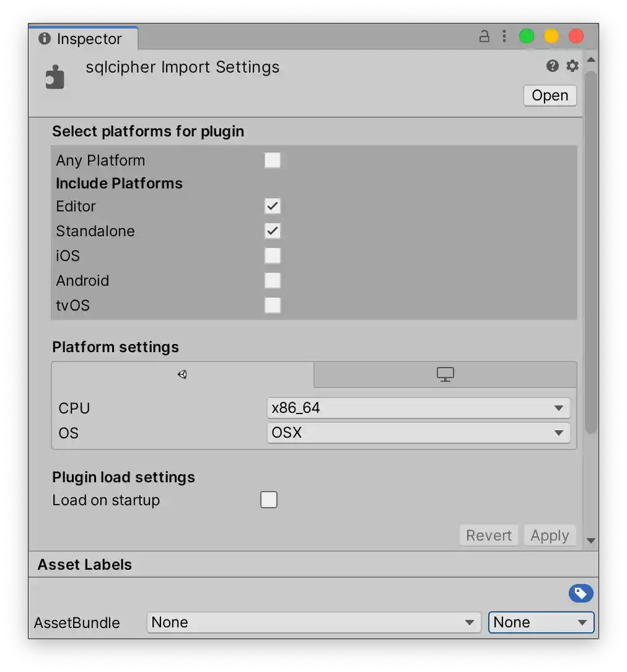Open the AssetBundle dropdown set to None
The image size is (627, 672).
(314, 622)
